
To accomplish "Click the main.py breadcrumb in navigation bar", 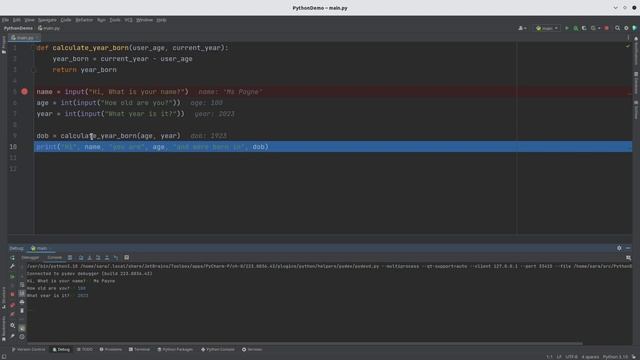I will (49, 28).
